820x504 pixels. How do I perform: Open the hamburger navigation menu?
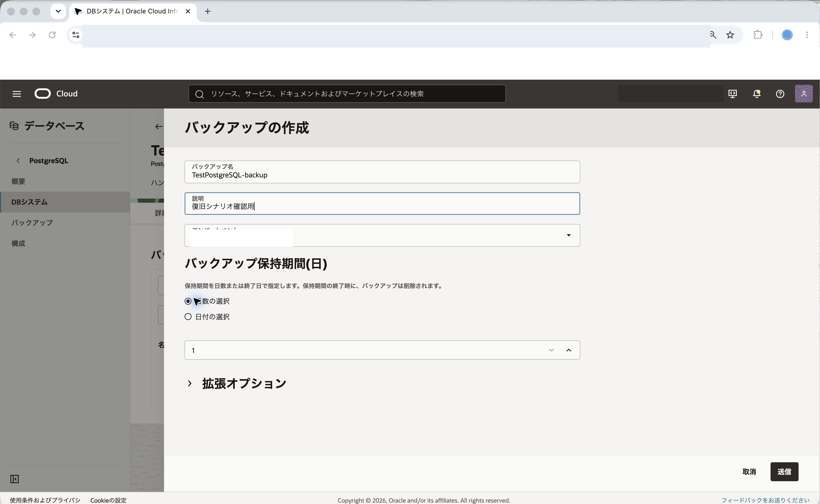[x=17, y=94]
